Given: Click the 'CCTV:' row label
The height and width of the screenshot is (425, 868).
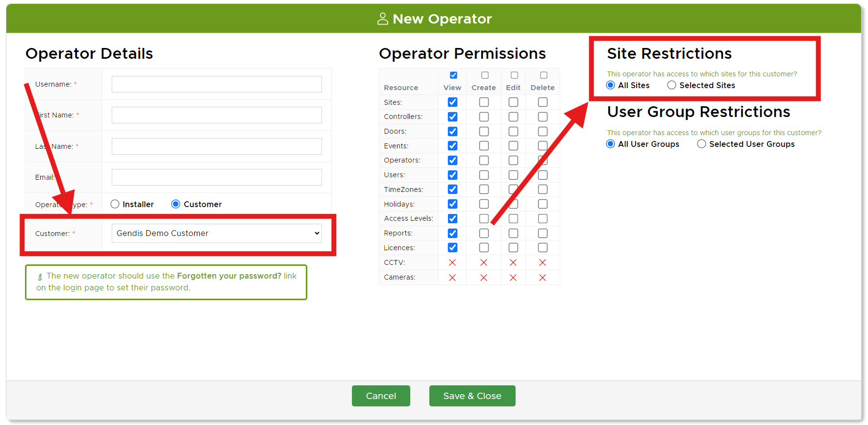Looking at the screenshot, I should 395,262.
